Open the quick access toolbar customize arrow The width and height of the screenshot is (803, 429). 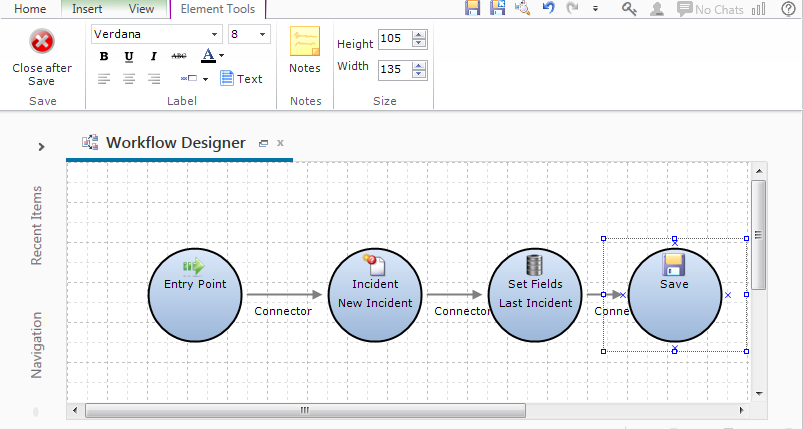pyautogui.click(x=595, y=9)
